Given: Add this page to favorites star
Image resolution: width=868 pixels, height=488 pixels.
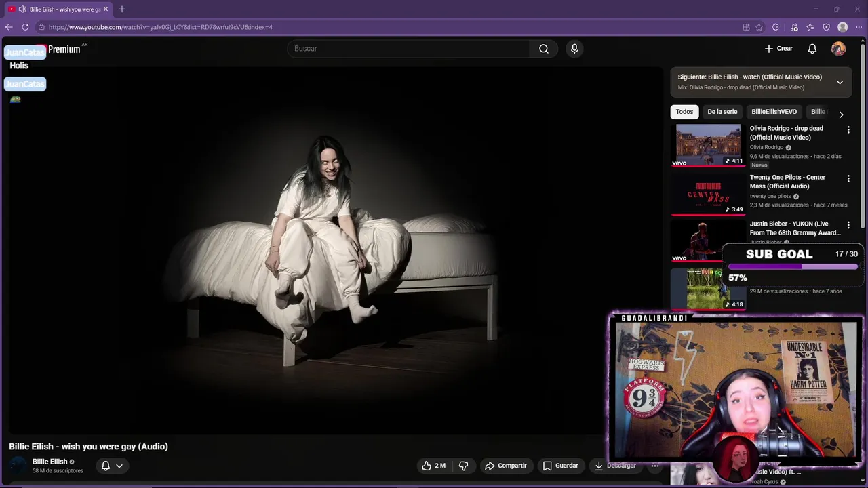Looking at the screenshot, I should click(x=759, y=27).
